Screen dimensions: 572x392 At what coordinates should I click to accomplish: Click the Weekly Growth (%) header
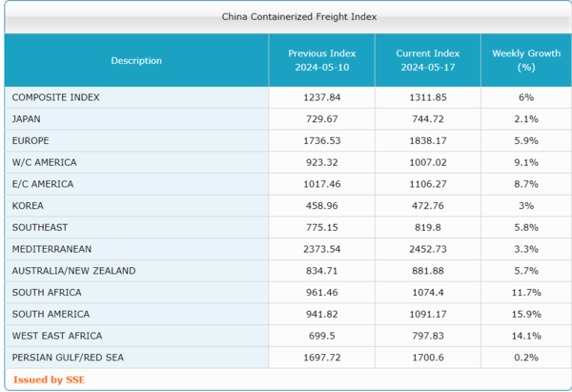point(525,61)
